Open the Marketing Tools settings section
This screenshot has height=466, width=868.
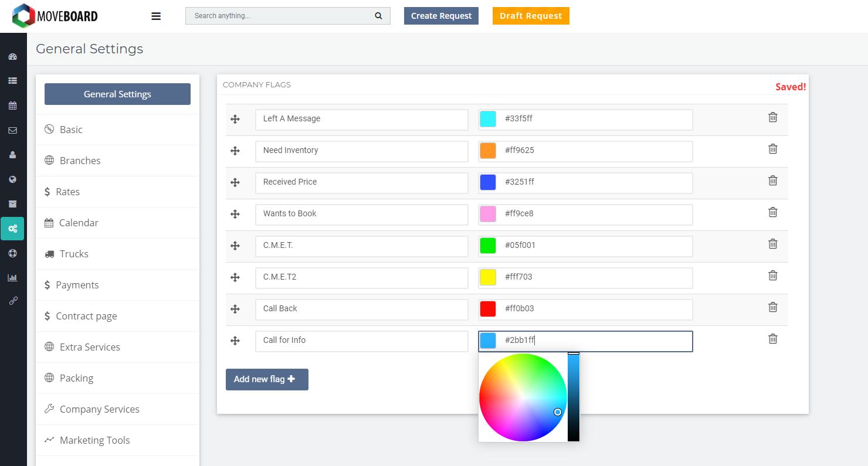point(117,440)
